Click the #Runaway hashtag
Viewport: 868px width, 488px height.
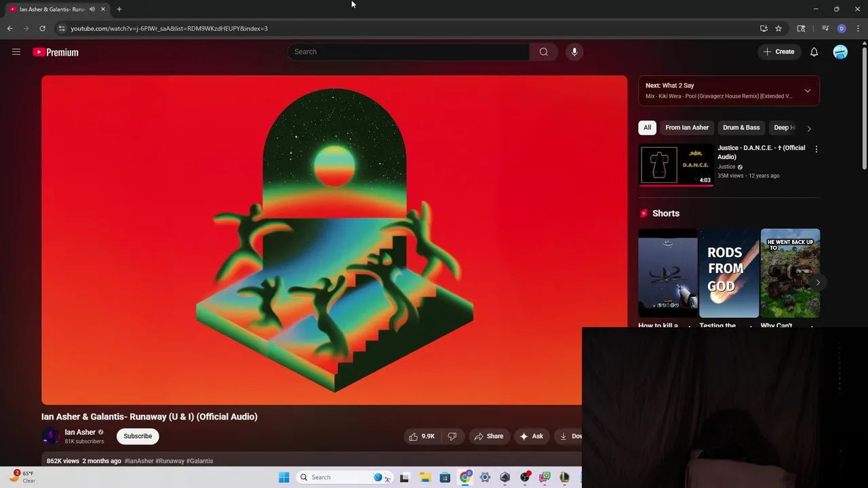tap(170, 461)
